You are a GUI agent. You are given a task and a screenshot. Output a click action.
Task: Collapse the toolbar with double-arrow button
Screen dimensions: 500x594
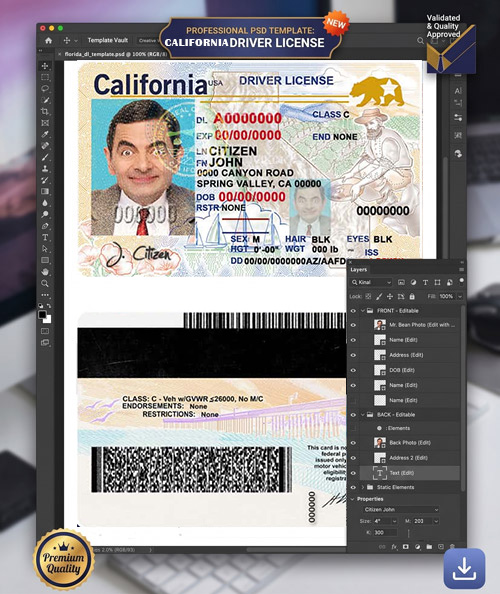(x=41, y=50)
